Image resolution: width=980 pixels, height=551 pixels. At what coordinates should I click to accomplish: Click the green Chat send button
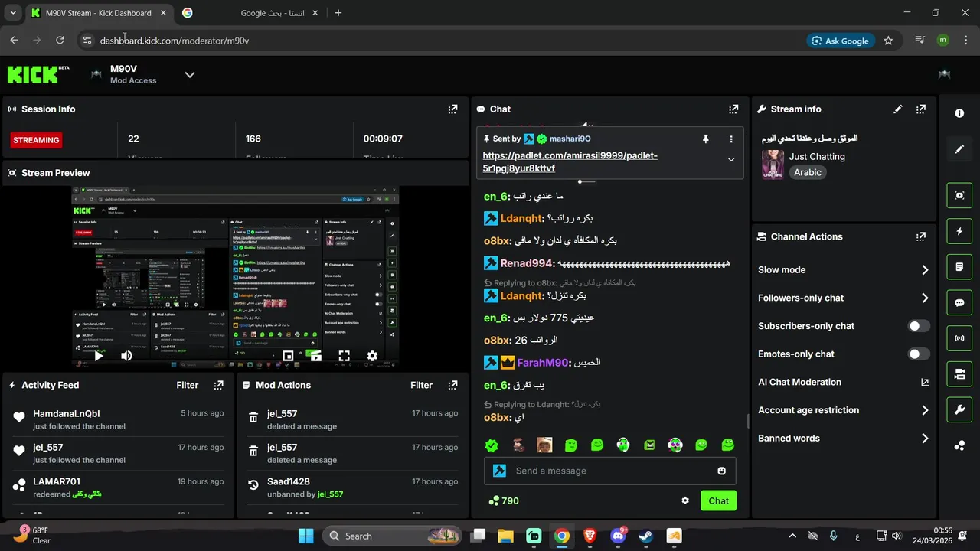[x=718, y=500]
